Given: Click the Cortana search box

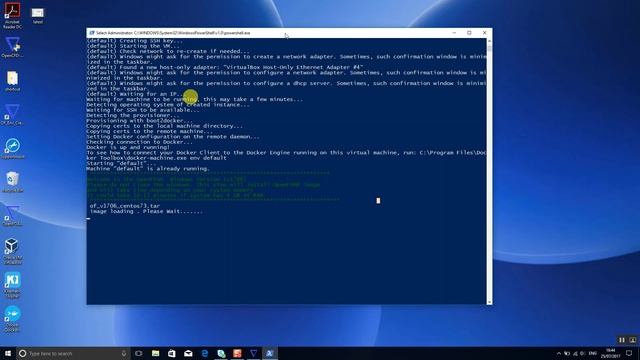Looking at the screenshot, I should [73, 353].
